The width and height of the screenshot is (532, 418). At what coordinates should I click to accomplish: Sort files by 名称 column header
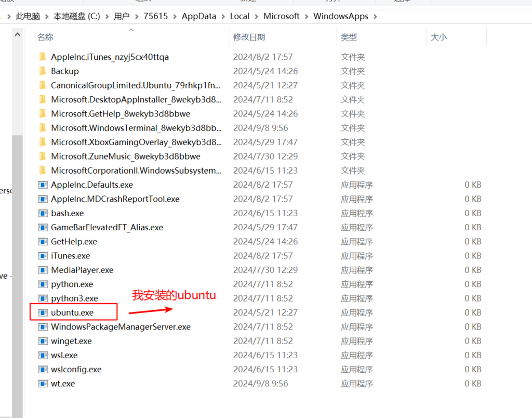[46, 37]
